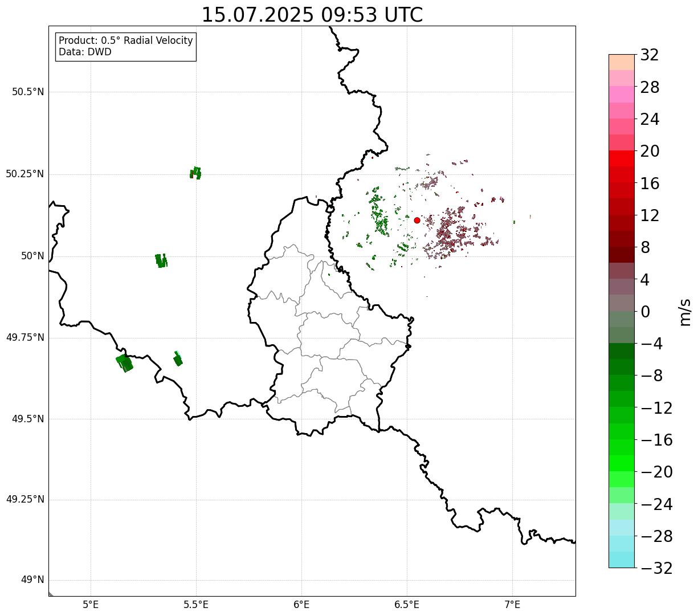Click the colorbar tick label 20
This screenshot has height=616, width=698.
point(650,151)
